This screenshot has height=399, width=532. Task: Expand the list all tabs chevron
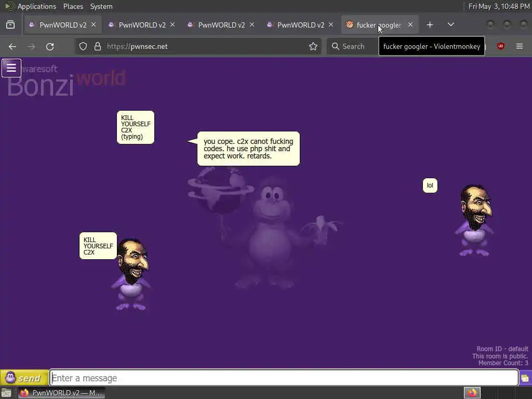pos(450,25)
